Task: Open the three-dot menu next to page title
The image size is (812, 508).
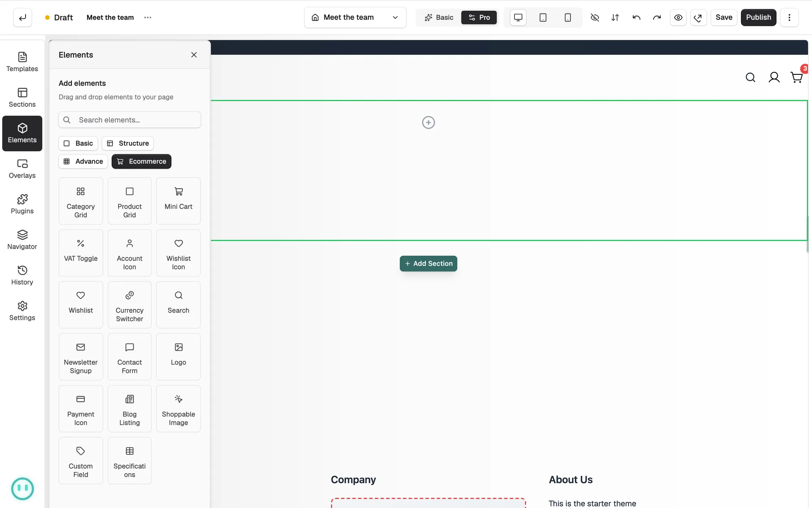Action: click(148, 17)
